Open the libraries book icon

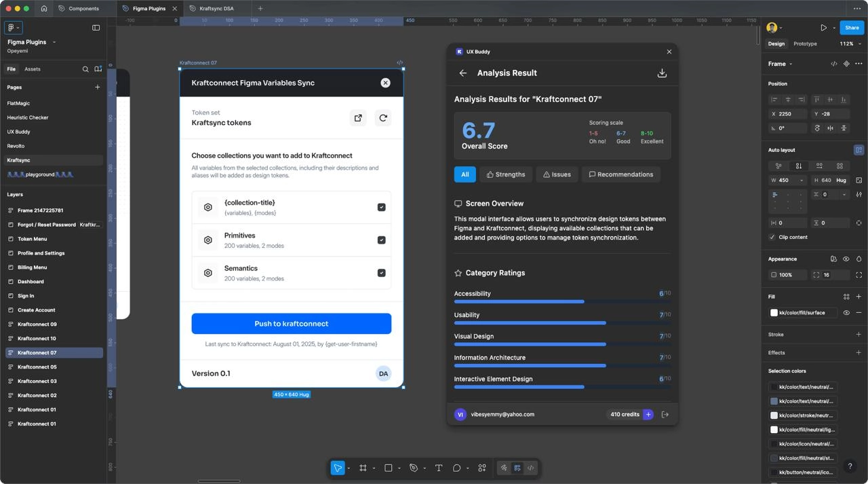pos(98,69)
